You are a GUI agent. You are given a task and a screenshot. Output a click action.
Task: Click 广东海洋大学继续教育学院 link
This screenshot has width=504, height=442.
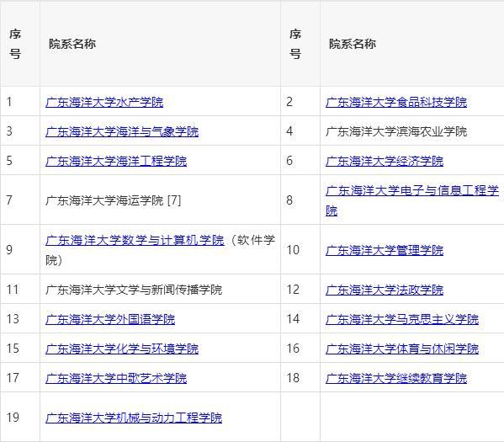pos(396,378)
